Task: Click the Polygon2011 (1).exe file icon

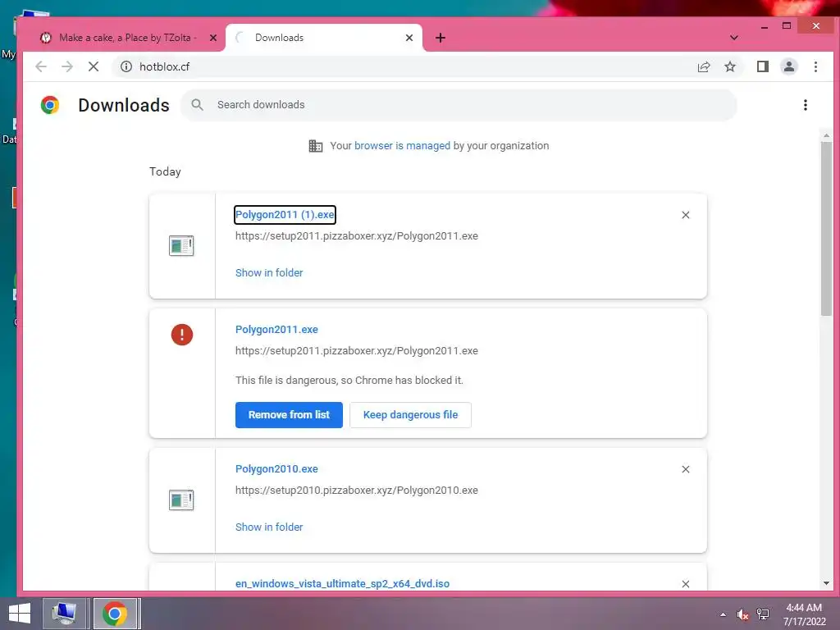Action: pyautogui.click(x=181, y=246)
